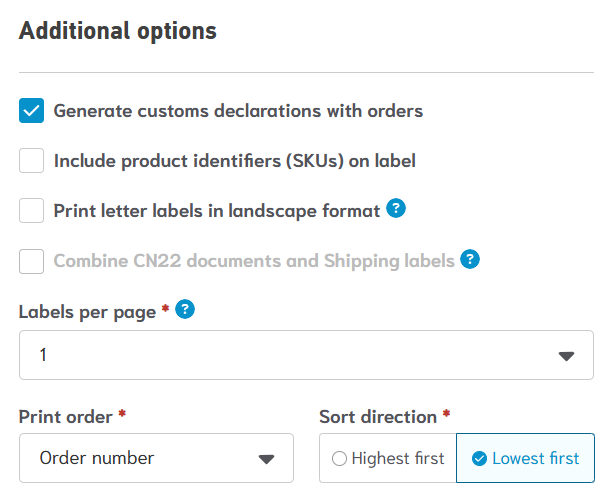This screenshot has height=497, width=614.
Task: Click help icon next to Combine CN22 documents
Action: pos(470,260)
